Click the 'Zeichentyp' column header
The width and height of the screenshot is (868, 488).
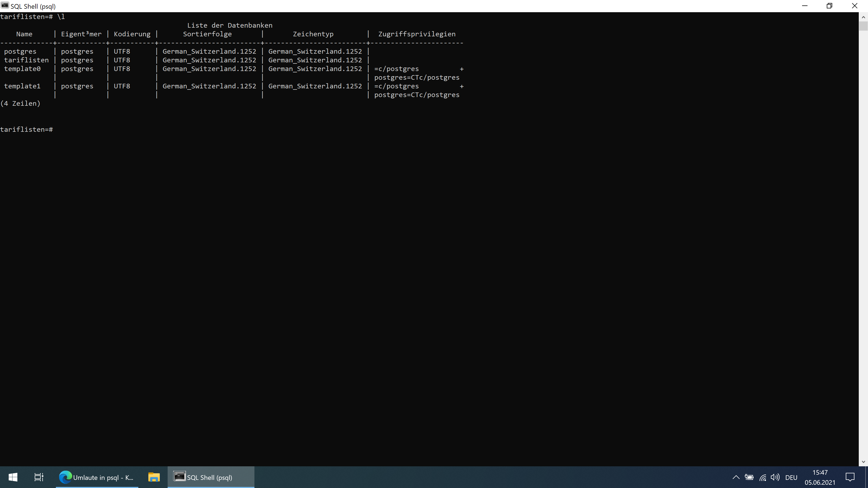pyautogui.click(x=313, y=34)
